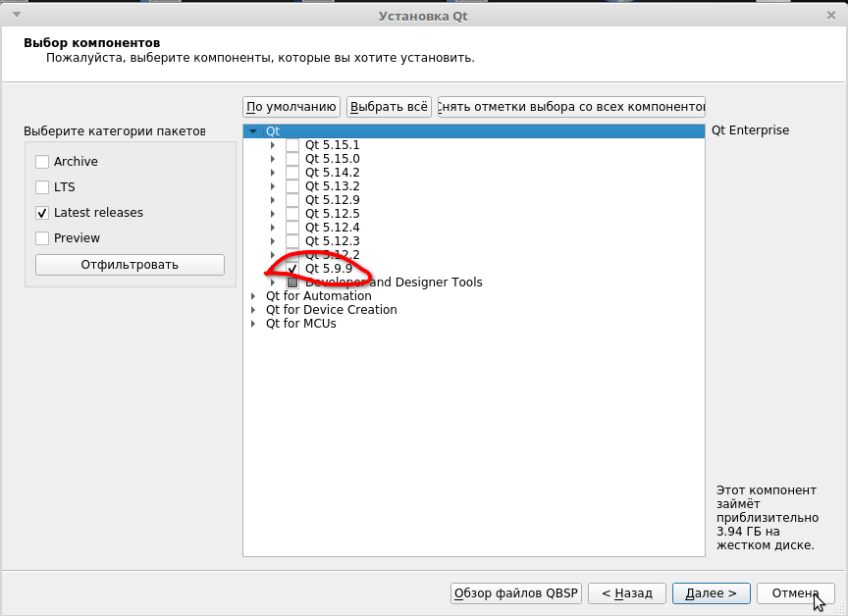Screen dimensions: 848x616
Task: Expand the Qt 5.15.0 node
Action: point(273,159)
